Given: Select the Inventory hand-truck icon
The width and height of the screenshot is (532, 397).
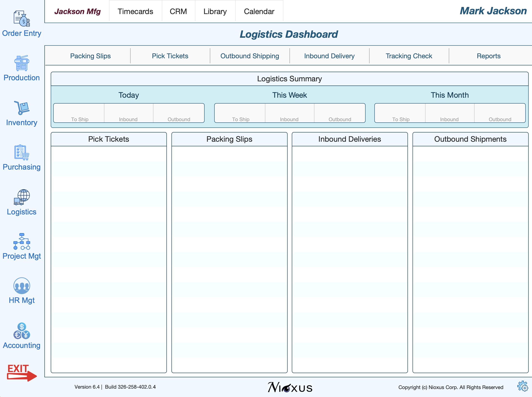Looking at the screenshot, I should (x=22, y=108).
